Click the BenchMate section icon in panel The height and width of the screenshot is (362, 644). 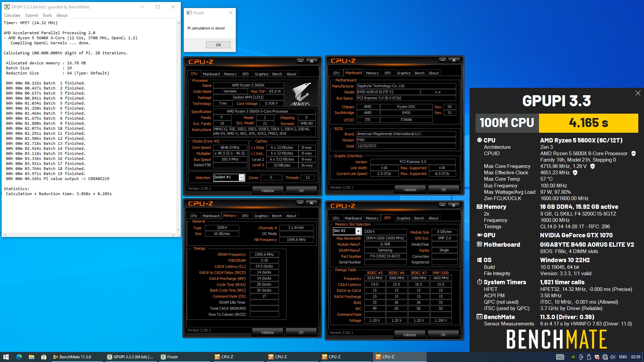coord(479,317)
